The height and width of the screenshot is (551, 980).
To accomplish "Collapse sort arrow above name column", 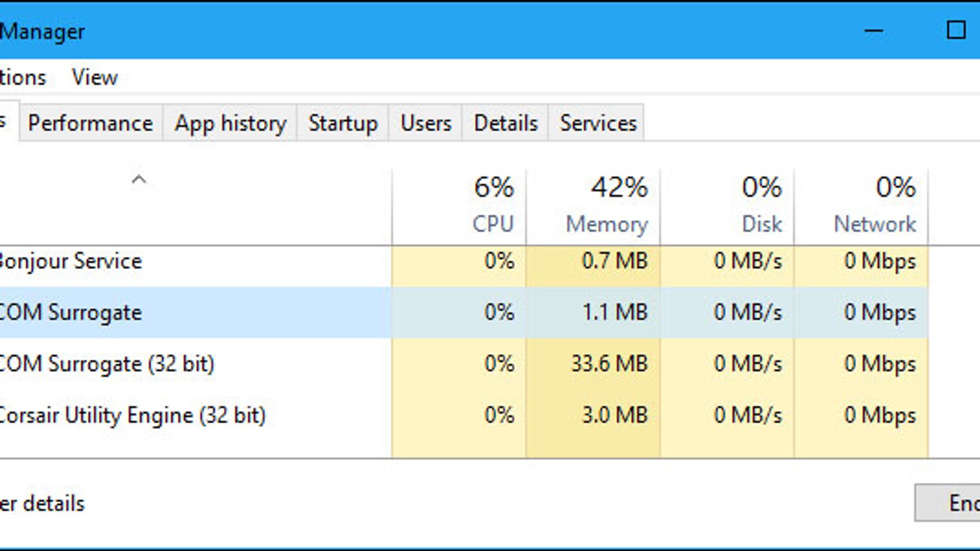I will pos(138,179).
